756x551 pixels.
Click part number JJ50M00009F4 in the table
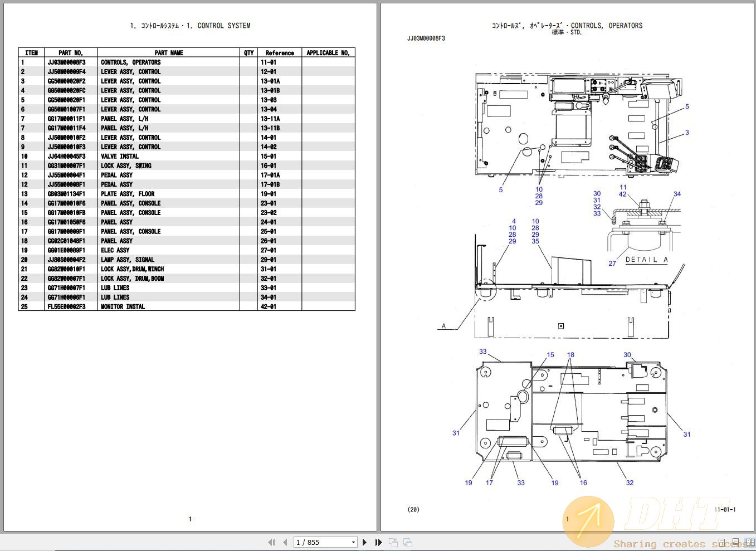66,72
